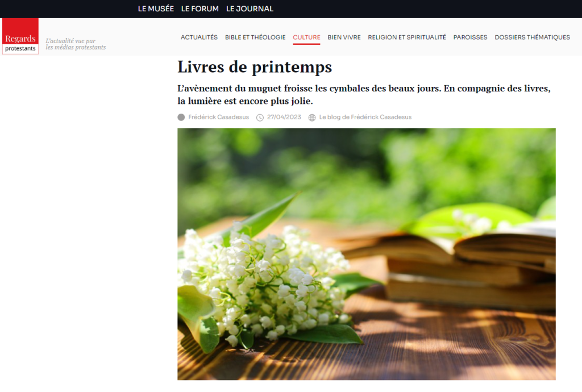This screenshot has height=392, width=582.
Task: Click the tagline L'actualité vue par les médias protestants
Action: [76, 44]
